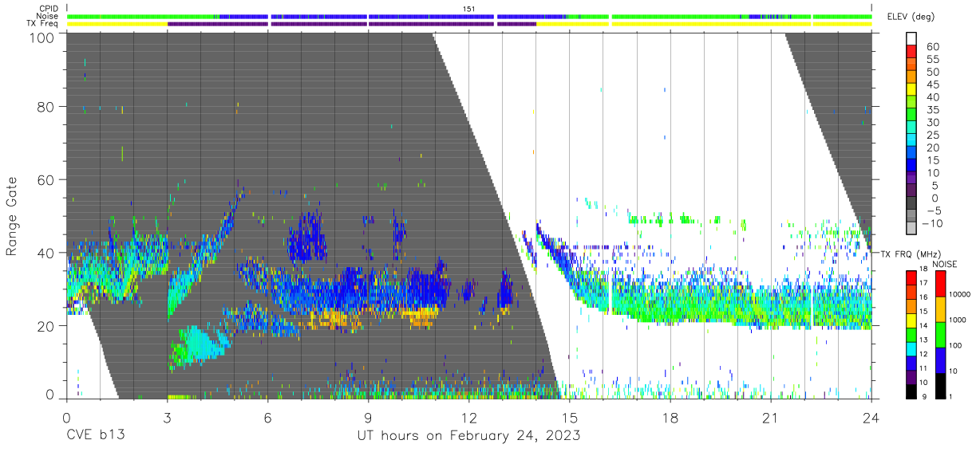Click the CPID label at top left
This screenshot has width=980, height=452.
pos(48,9)
